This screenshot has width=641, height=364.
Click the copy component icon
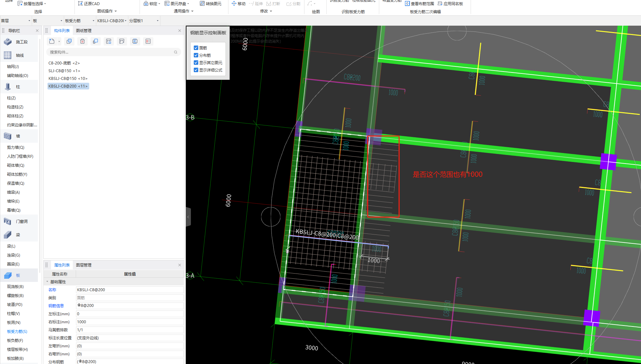tap(69, 41)
